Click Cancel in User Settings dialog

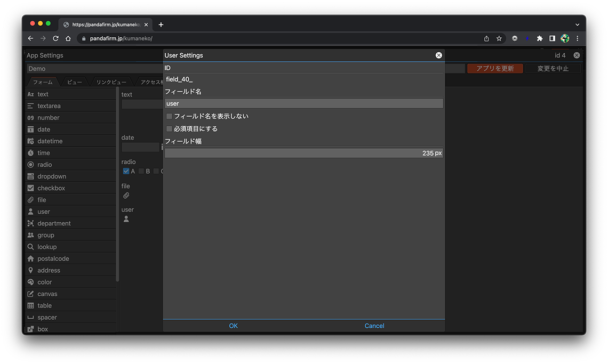coord(374,326)
